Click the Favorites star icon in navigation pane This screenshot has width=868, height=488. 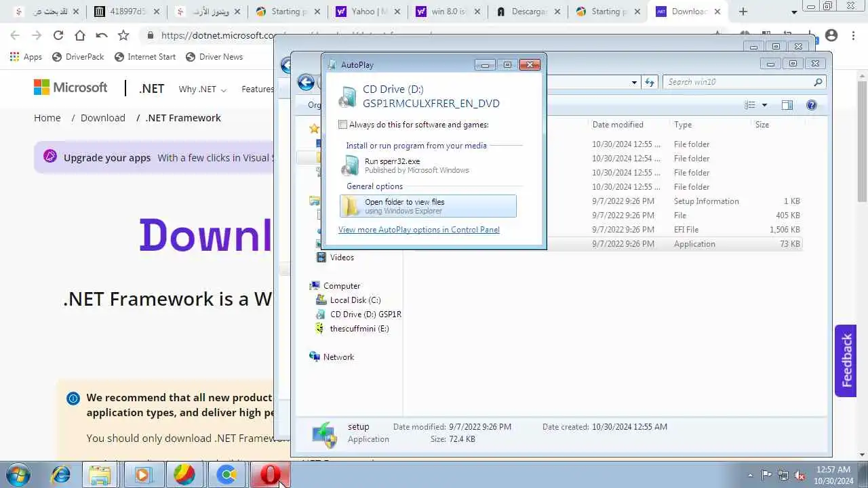[x=314, y=129]
